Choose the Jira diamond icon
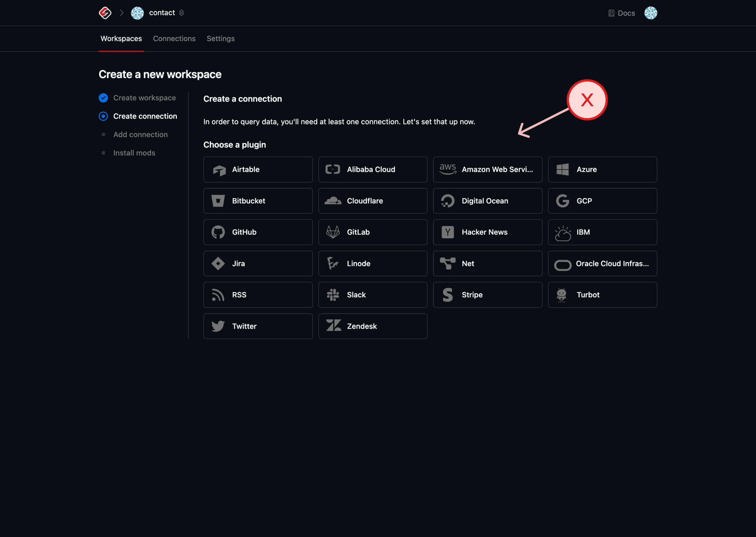Viewport: 756px width, 537px height. click(x=218, y=264)
